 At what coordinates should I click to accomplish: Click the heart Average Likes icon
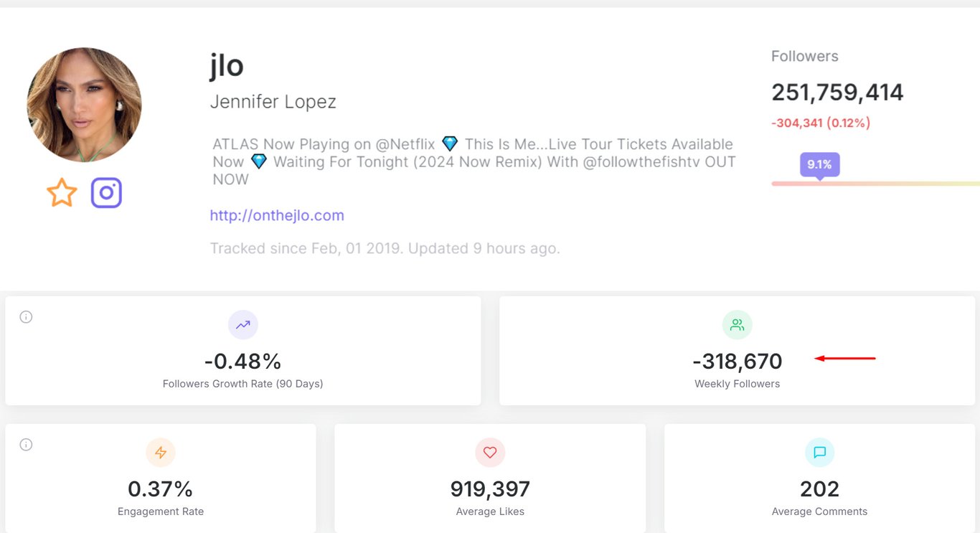coord(490,453)
